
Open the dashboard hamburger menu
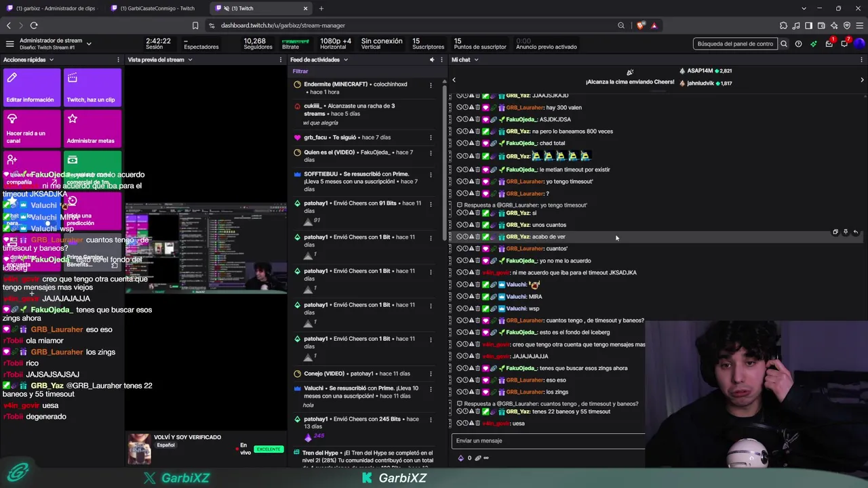9,44
